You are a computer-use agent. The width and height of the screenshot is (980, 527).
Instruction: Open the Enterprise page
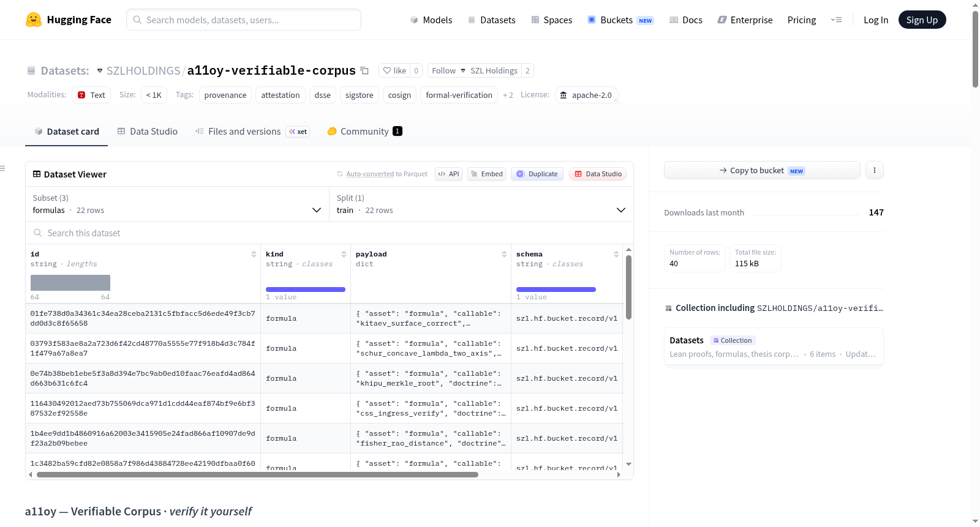click(745, 20)
